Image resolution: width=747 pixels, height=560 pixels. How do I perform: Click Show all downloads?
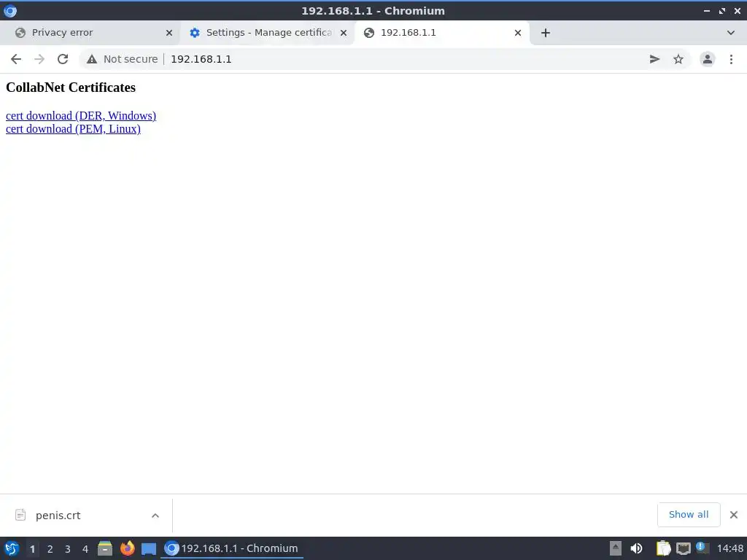coord(689,515)
